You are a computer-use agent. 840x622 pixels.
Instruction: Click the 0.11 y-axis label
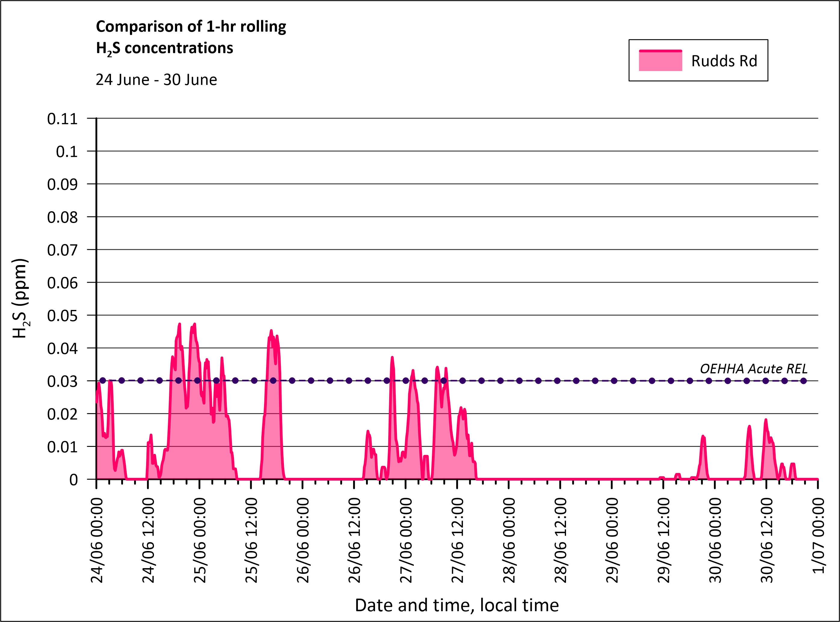click(x=63, y=119)
